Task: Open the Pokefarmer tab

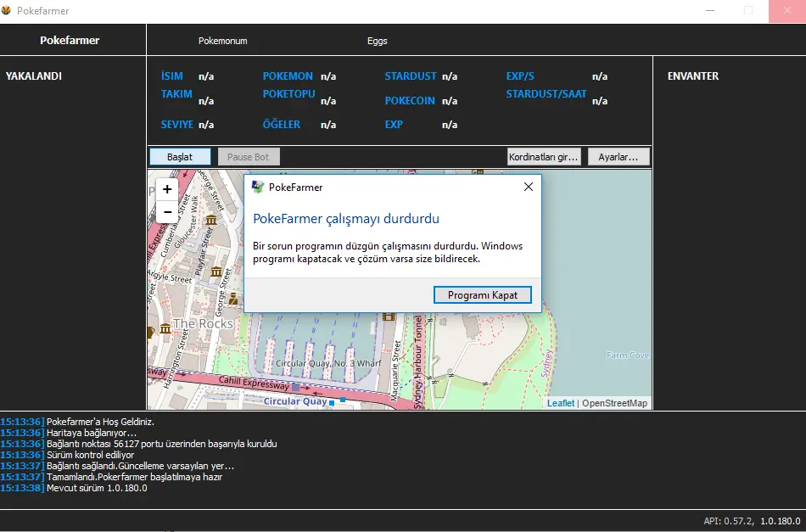Action: [70, 40]
